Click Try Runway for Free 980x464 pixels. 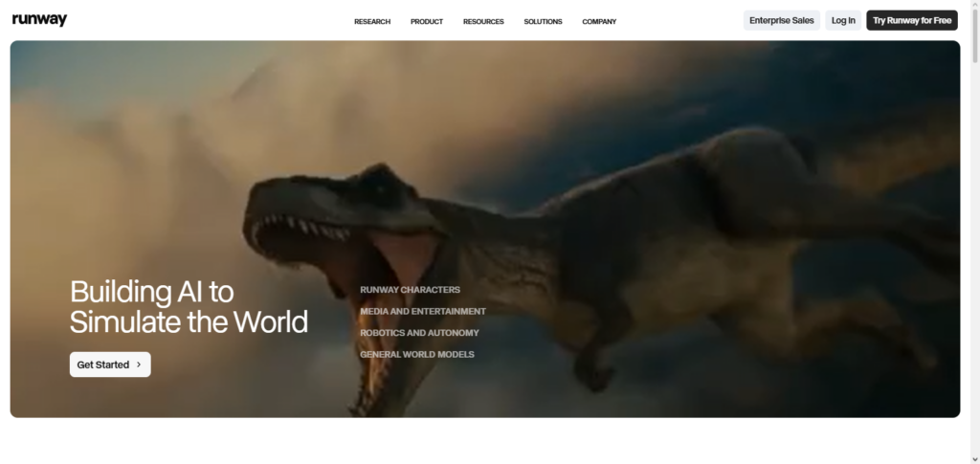pos(911,20)
